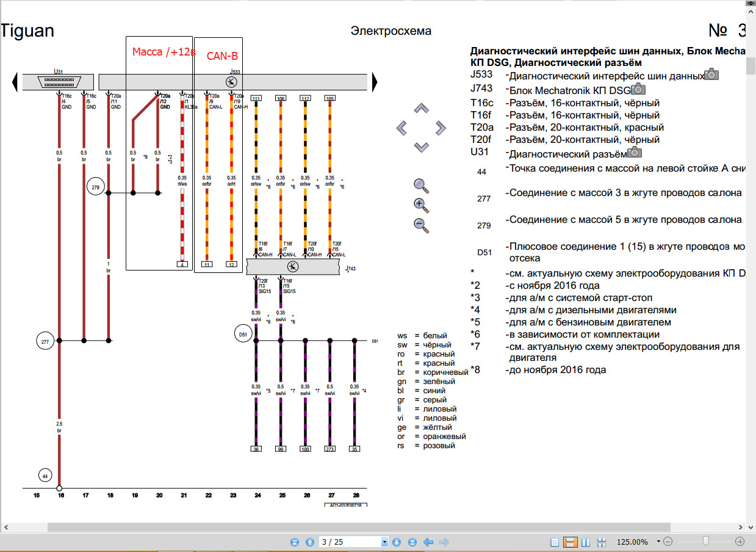Click legend entry 'br = коричневый'
The image size is (756, 552).
(433, 372)
